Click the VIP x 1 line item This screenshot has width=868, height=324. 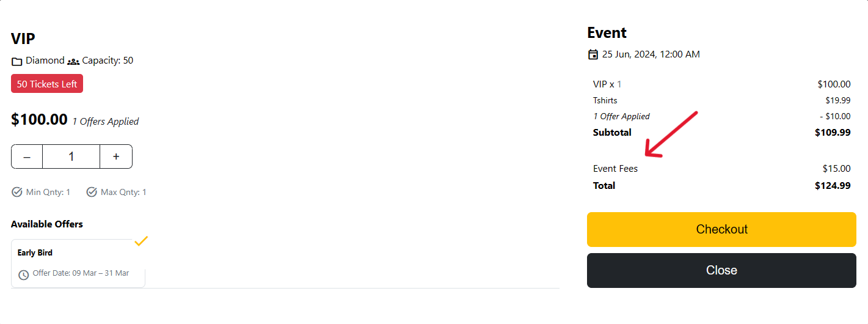click(x=607, y=84)
